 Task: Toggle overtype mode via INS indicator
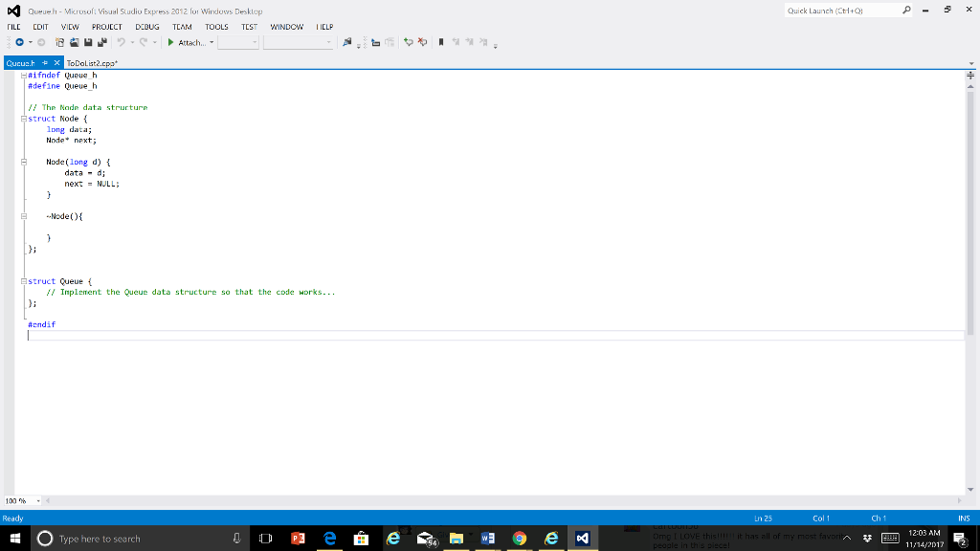[x=963, y=518]
